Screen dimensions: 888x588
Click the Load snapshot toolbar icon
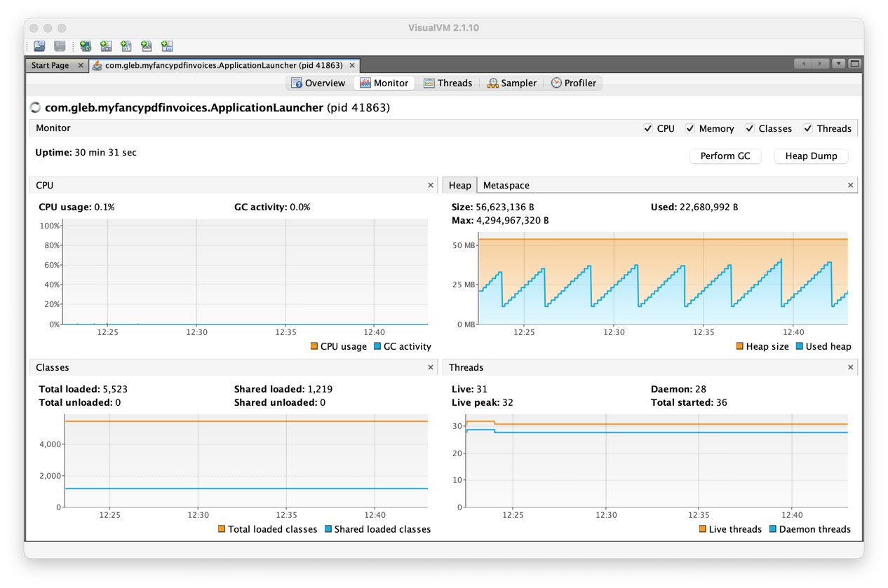39,46
